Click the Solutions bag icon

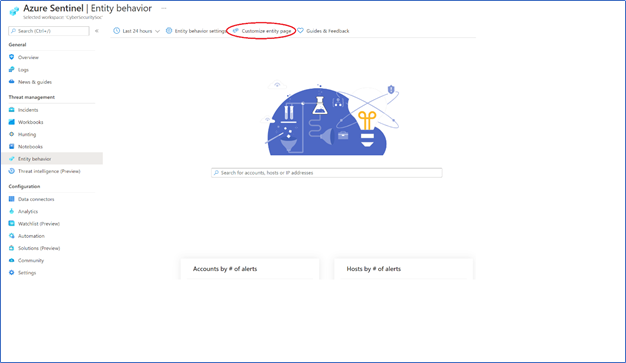point(12,248)
